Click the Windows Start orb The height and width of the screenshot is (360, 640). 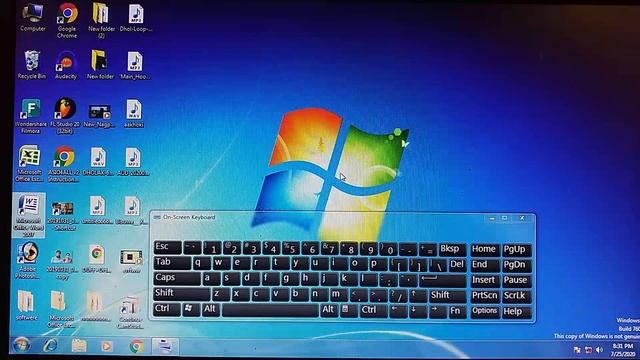click(x=21, y=346)
